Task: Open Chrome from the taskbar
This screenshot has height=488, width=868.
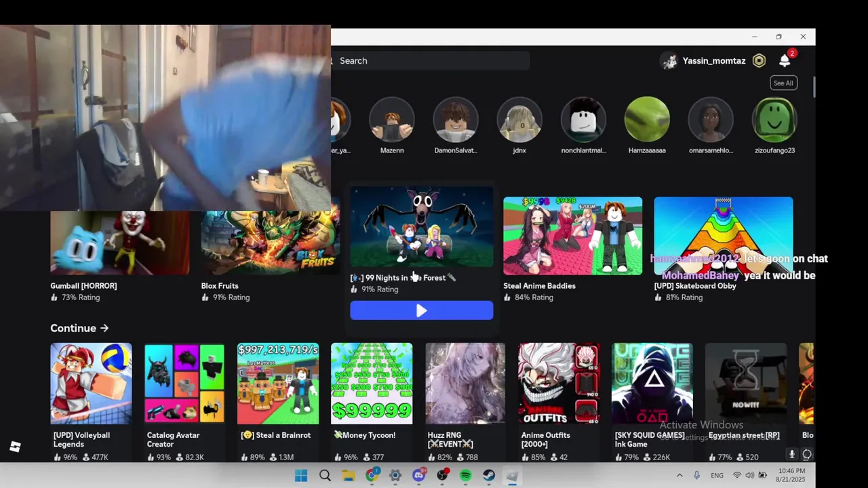Action: [372, 476]
